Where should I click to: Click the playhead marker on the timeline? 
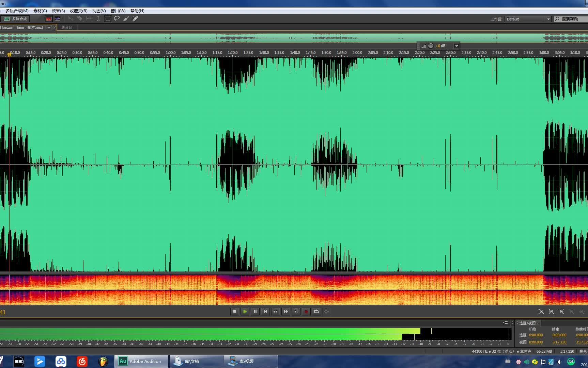click(10, 55)
